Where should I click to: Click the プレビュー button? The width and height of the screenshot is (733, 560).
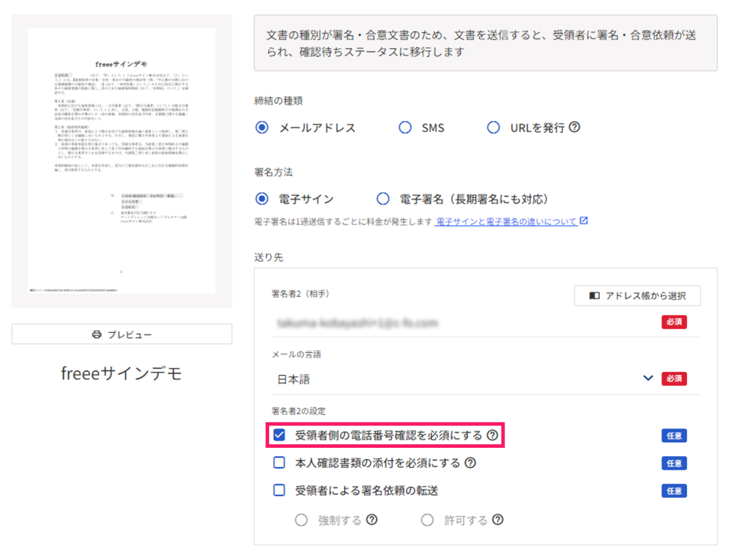[x=122, y=334]
